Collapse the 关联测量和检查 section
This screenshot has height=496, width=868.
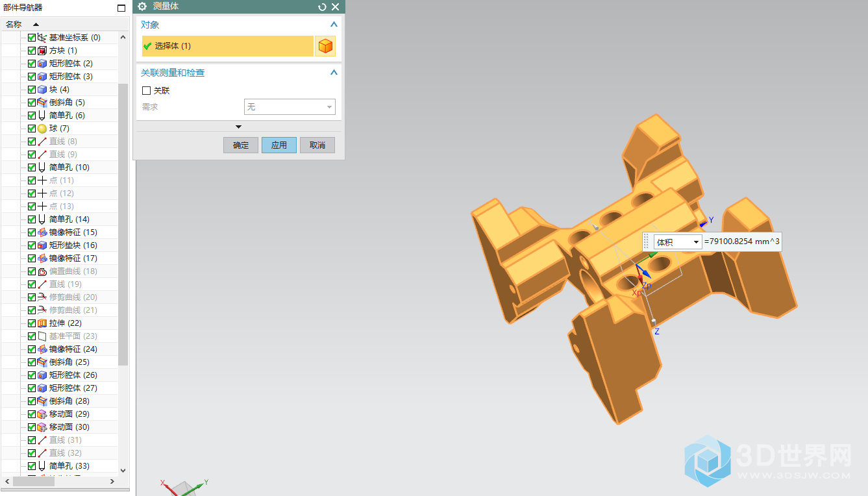(x=334, y=73)
